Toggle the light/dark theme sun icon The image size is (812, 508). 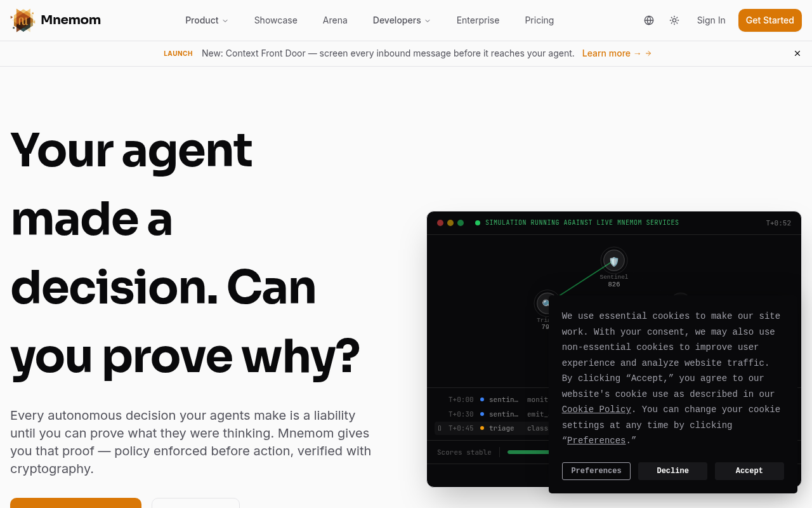pyautogui.click(x=674, y=20)
